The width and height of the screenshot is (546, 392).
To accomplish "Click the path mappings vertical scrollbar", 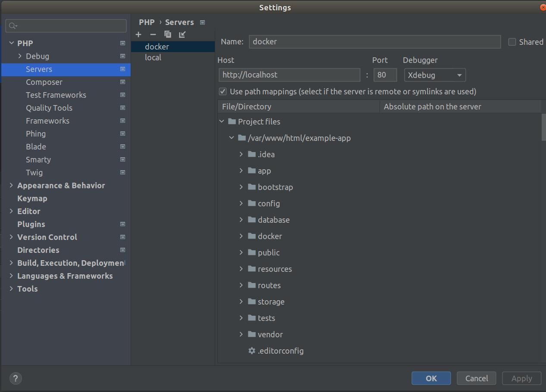I will 543,127.
